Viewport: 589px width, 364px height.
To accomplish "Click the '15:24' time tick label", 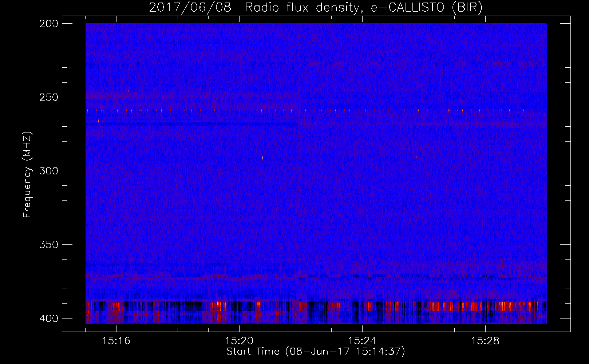I will 362,341.
